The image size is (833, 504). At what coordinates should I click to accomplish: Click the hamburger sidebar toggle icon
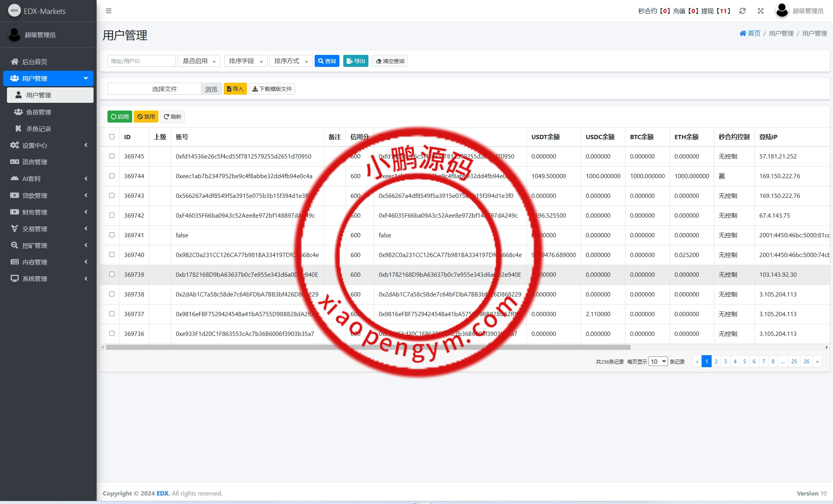tap(109, 11)
